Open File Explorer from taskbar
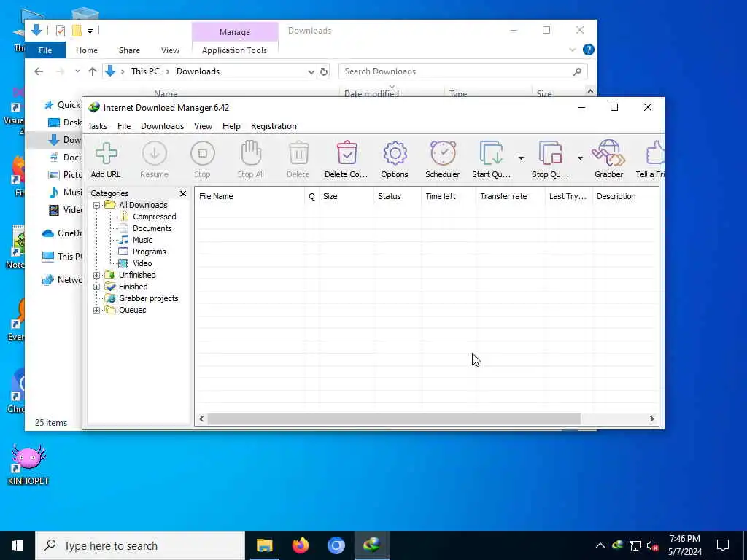This screenshot has width=747, height=560. (x=264, y=545)
